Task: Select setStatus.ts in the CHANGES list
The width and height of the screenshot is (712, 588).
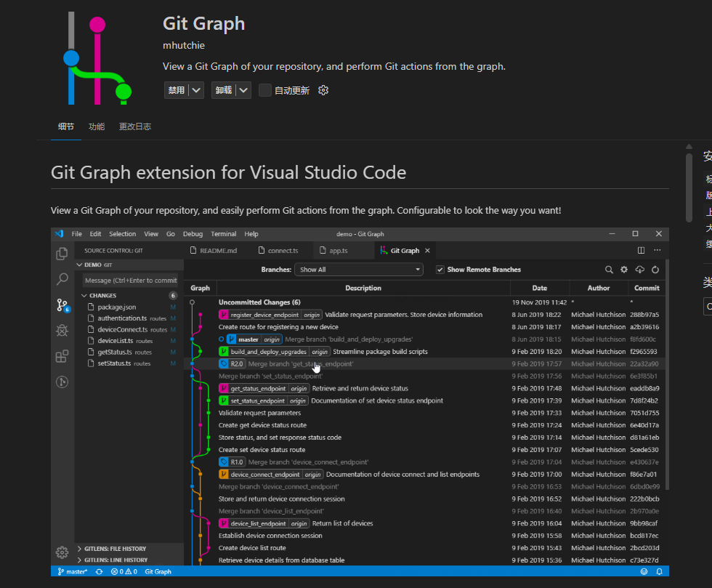Action: click(129, 363)
